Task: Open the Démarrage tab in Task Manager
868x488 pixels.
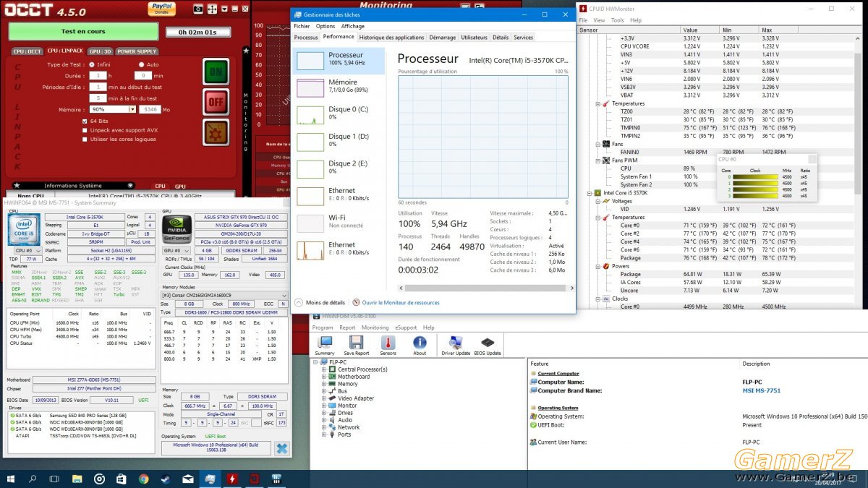Action: [x=442, y=38]
